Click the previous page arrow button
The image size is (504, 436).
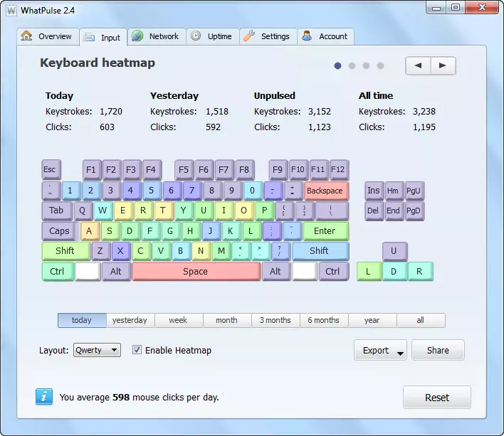coord(418,65)
